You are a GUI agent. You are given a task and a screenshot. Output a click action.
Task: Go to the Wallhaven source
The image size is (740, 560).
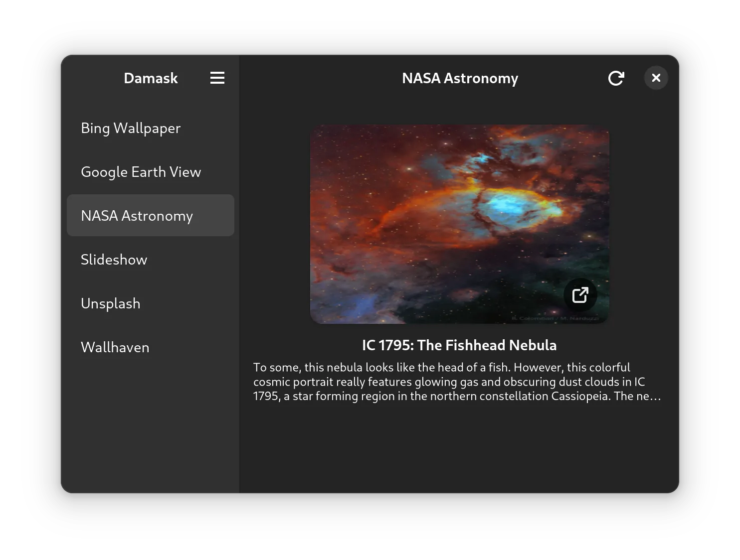click(115, 347)
